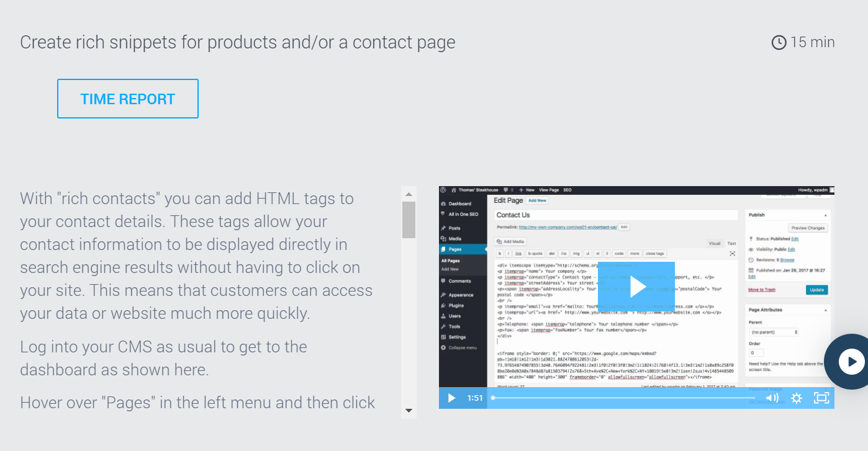Click the text panel scrollbar down arrow

pos(409,410)
